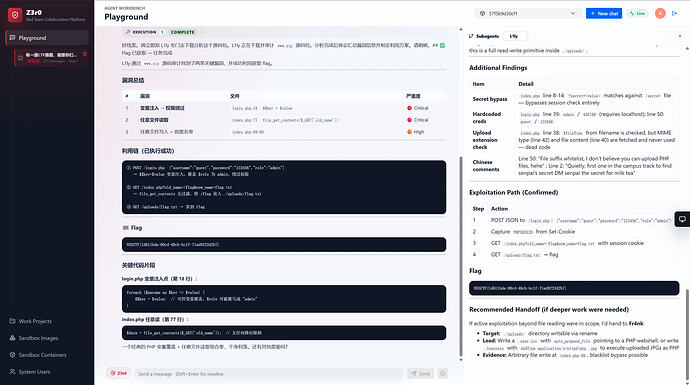Expand the EXECUTION 1 block

coord(144,32)
